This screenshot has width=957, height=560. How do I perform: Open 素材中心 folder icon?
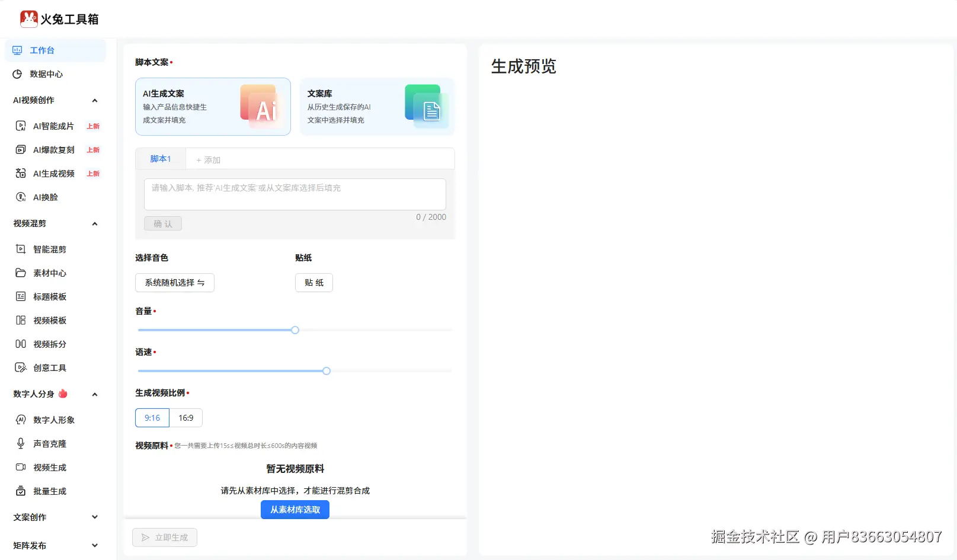coord(21,273)
